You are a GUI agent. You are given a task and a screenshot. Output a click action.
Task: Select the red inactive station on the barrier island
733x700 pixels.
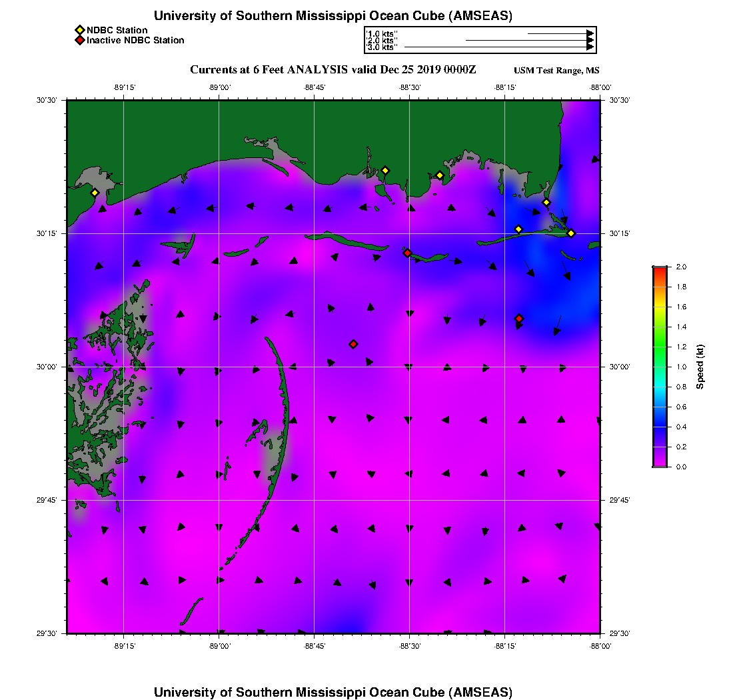407,253
